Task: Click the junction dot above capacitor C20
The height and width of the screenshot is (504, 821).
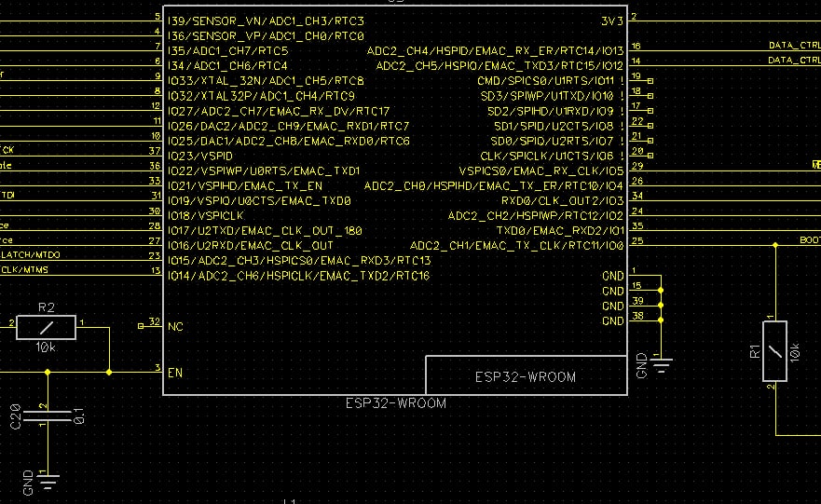Action: [x=48, y=372]
